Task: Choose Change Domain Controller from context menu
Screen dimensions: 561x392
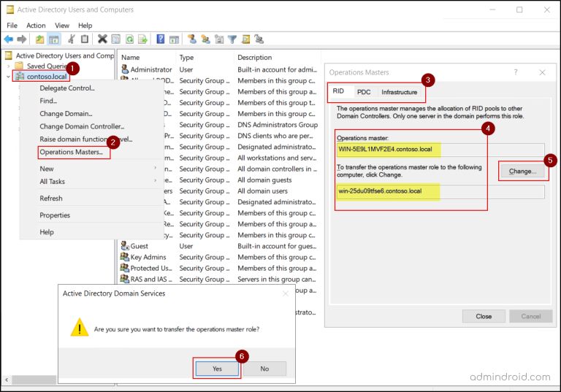Action: pos(82,126)
